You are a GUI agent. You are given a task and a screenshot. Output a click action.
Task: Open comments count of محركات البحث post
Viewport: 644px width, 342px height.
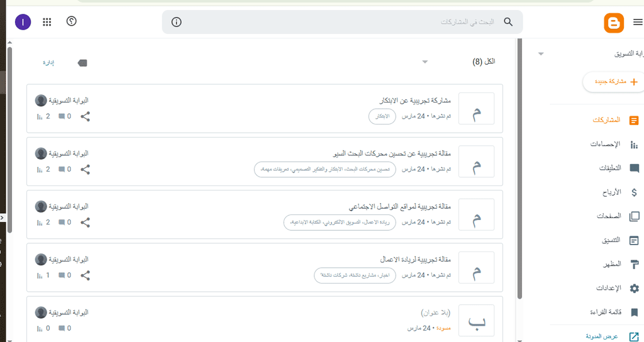point(65,170)
